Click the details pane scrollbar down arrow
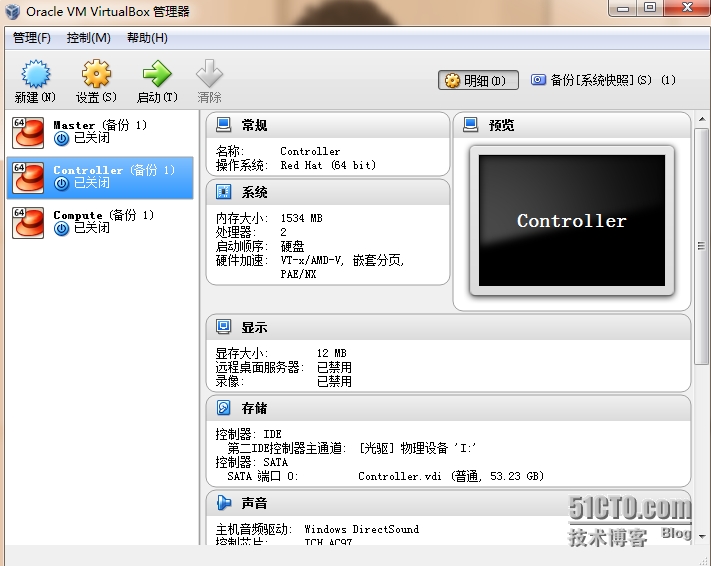 (x=702, y=536)
